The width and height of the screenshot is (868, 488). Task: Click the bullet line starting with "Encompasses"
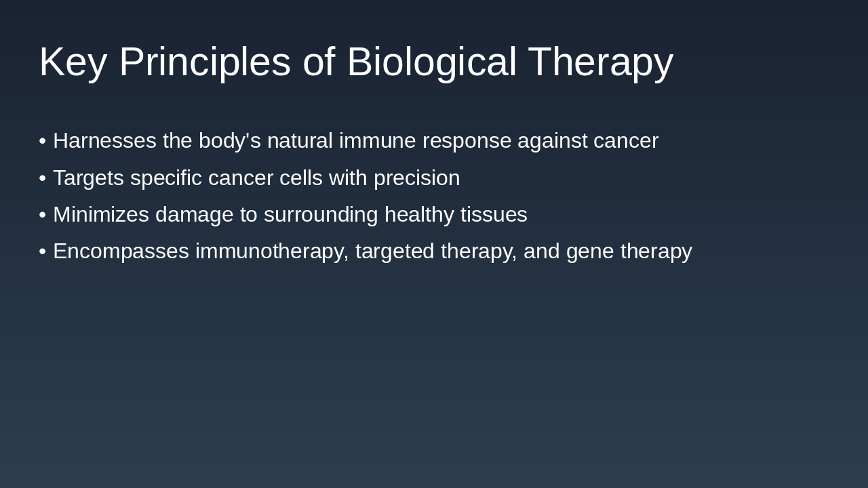(372, 251)
